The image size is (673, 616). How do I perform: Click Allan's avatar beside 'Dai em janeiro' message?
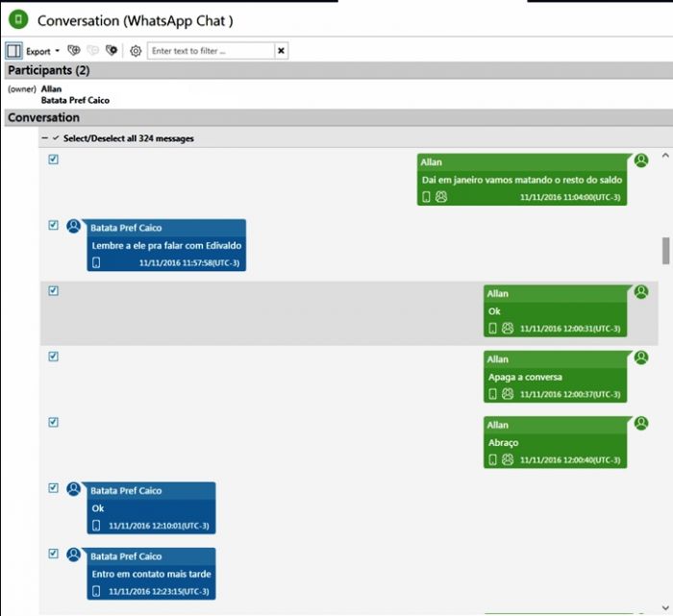[641, 160]
